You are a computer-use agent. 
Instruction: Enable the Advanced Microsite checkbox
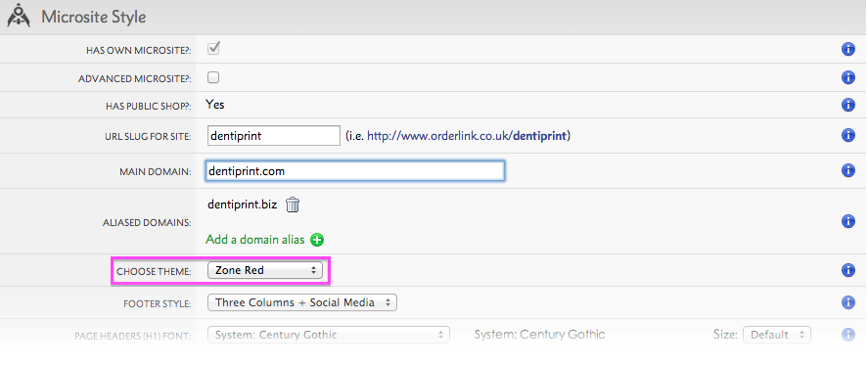pyautogui.click(x=213, y=77)
